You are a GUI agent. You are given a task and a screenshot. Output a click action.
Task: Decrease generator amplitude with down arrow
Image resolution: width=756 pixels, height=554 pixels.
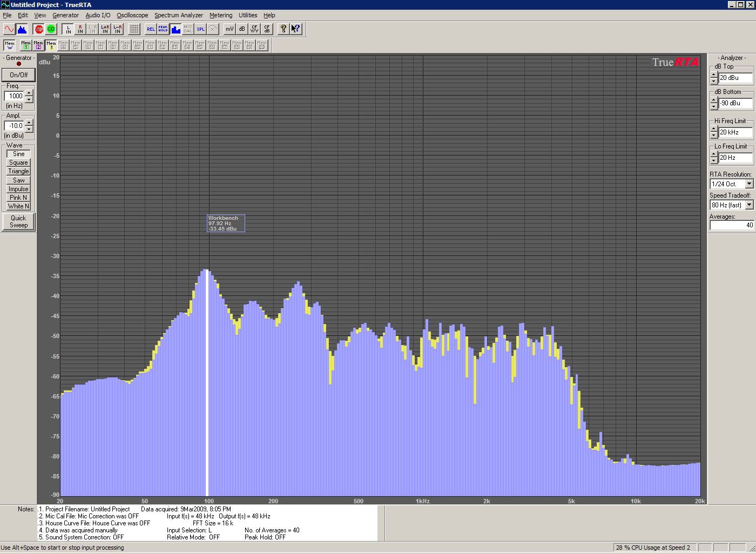pyautogui.click(x=29, y=129)
